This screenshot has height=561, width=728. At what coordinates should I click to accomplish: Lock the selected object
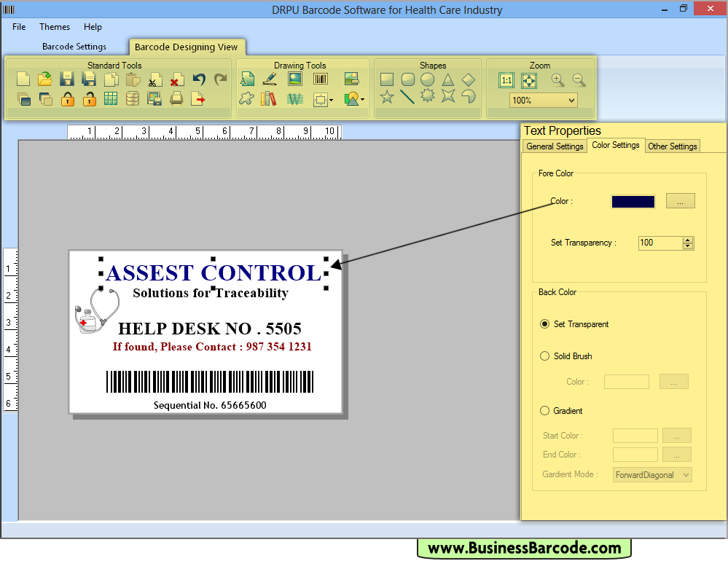[x=67, y=99]
